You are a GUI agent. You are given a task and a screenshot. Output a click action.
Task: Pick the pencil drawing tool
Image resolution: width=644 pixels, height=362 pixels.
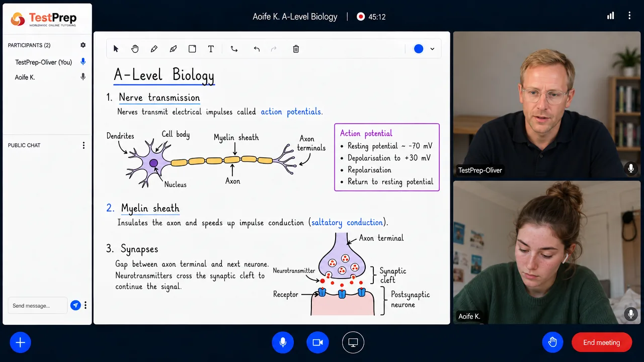[x=154, y=49]
